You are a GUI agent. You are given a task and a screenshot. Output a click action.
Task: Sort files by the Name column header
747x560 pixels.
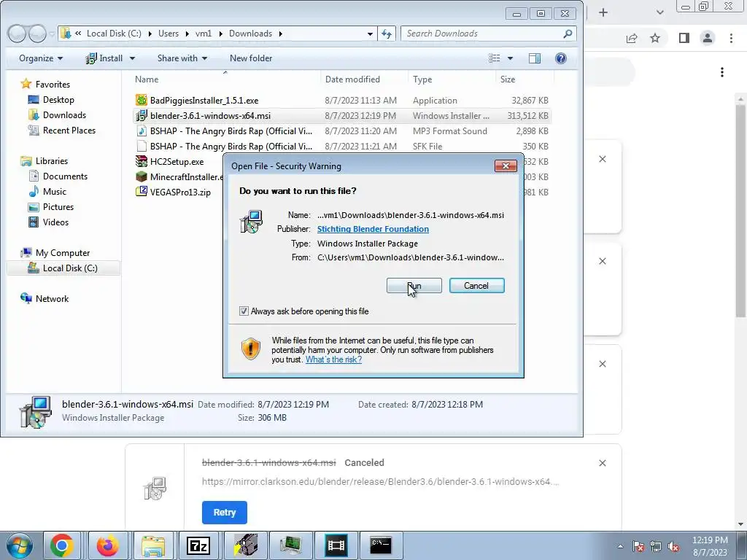pos(147,79)
